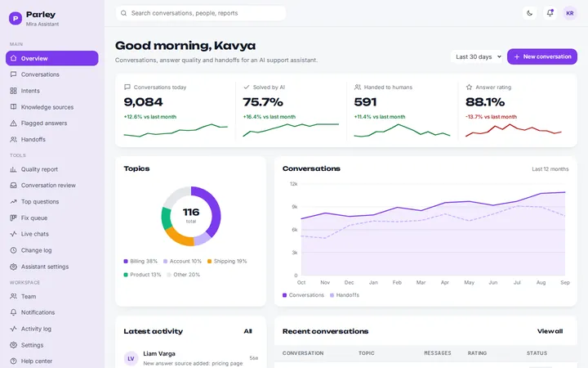Viewport: 588px width, 368px height.
Task: Click the Live chats pulse icon
Action: point(14,234)
